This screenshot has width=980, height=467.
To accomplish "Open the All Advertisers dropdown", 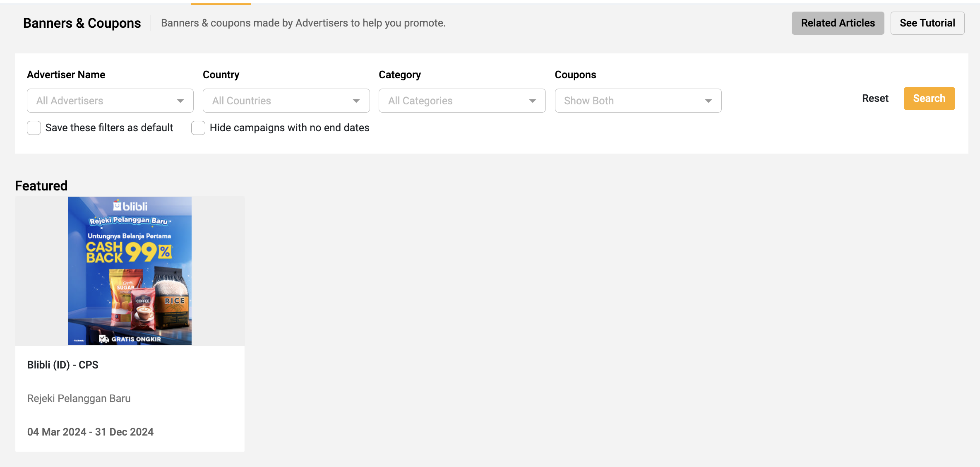I will pos(110,101).
